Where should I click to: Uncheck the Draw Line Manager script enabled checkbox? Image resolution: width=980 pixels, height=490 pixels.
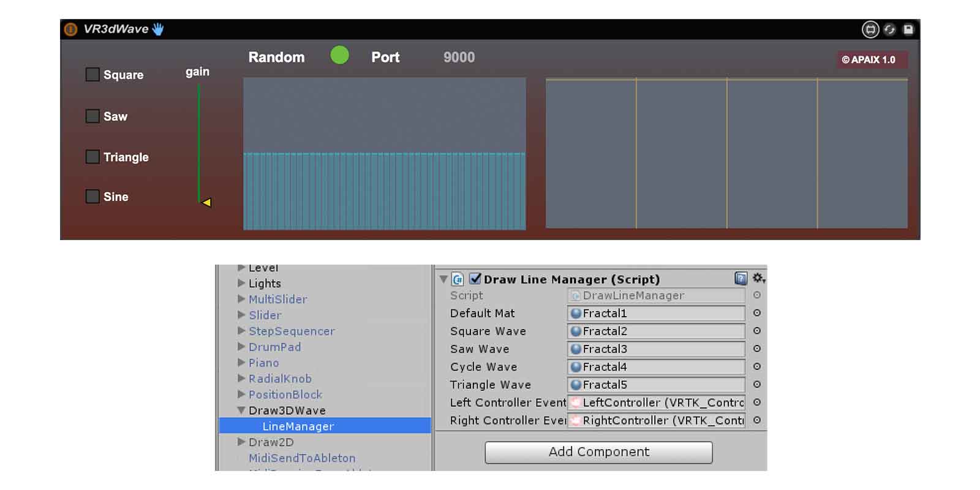[475, 279]
